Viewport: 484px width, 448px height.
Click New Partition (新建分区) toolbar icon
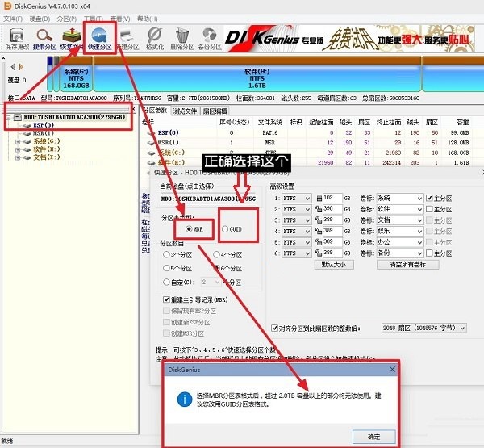click(x=127, y=39)
